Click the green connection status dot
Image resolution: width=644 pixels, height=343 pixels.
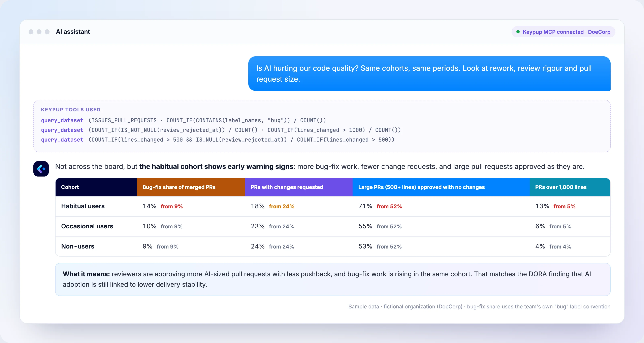tap(518, 32)
